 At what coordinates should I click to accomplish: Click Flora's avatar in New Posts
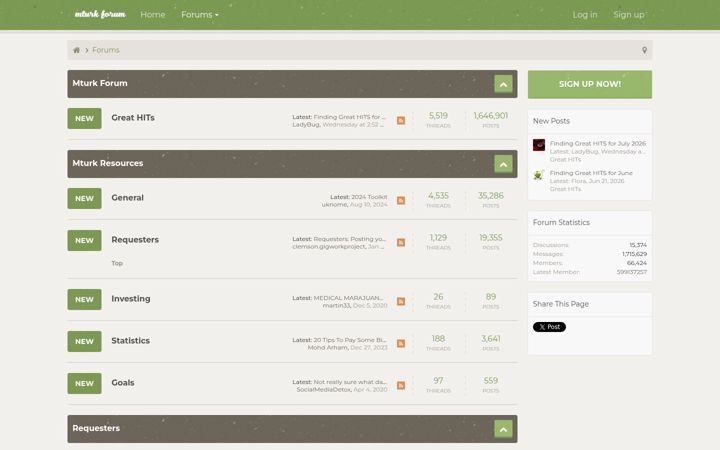(x=539, y=175)
